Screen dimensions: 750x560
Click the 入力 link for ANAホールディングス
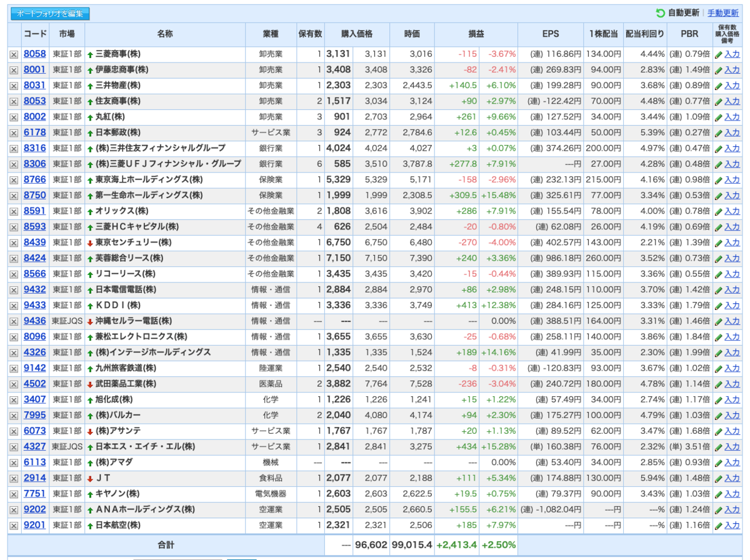click(x=732, y=509)
